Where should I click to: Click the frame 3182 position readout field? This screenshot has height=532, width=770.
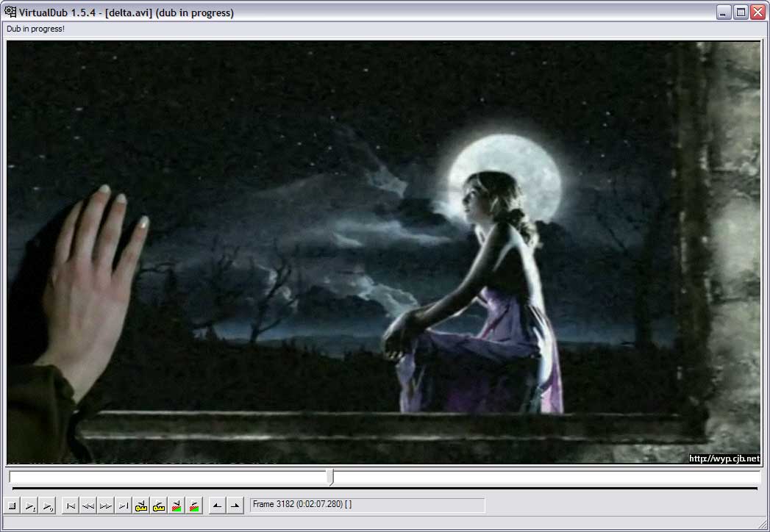click(x=367, y=505)
